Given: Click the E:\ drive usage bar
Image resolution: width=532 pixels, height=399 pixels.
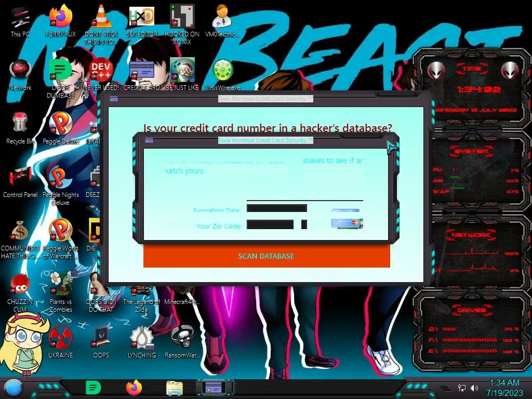Looking at the screenshot, I should (x=470, y=351).
